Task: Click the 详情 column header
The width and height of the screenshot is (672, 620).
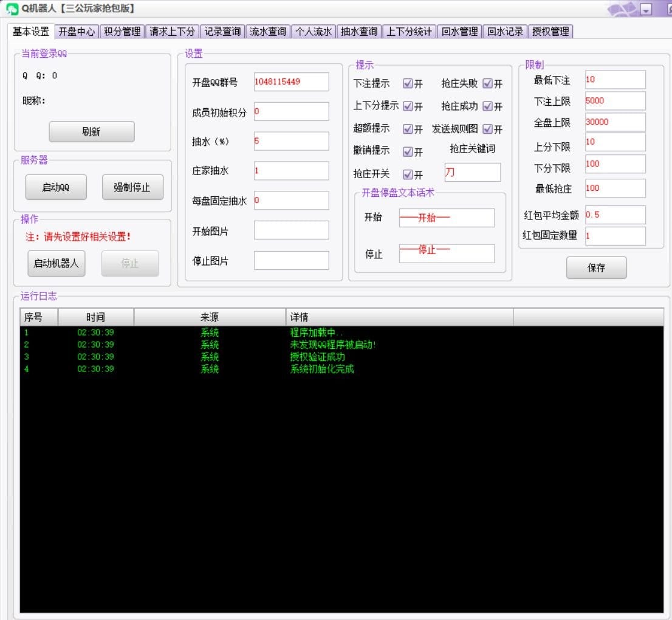Action: [x=399, y=317]
